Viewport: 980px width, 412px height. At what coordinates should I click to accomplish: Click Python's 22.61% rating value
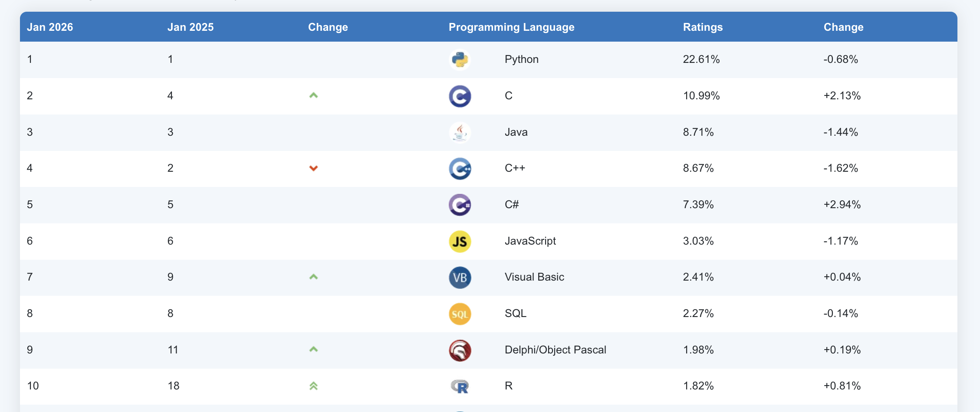pyautogui.click(x=701, y=59)
